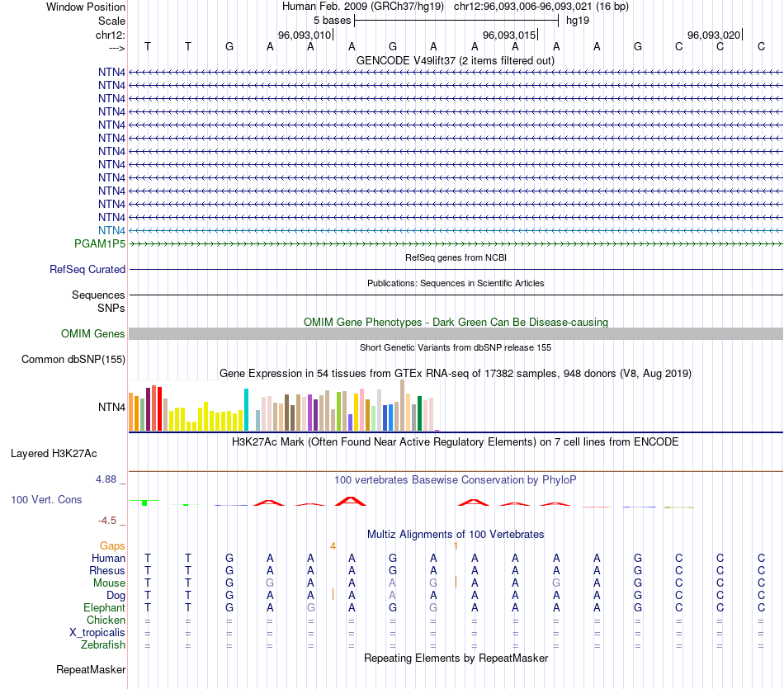Click the RefSeq genes from NCBI title

(456, 257)
